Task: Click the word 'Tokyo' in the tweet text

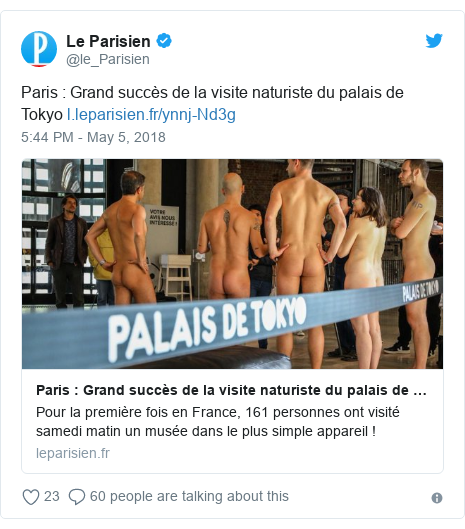Action: (42, 114)
